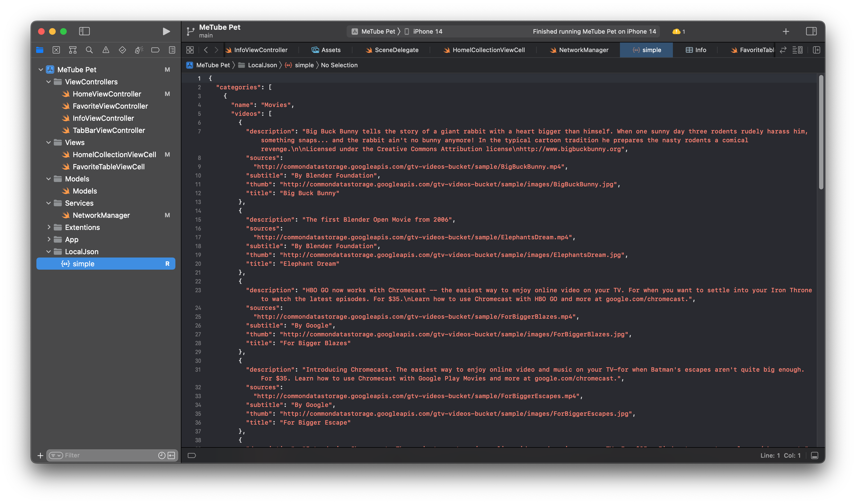Image resolution: width=856 pixels, height=504 pixels.
Task: Open the Source Control navigator icon
Action: [x=56, y=50]
